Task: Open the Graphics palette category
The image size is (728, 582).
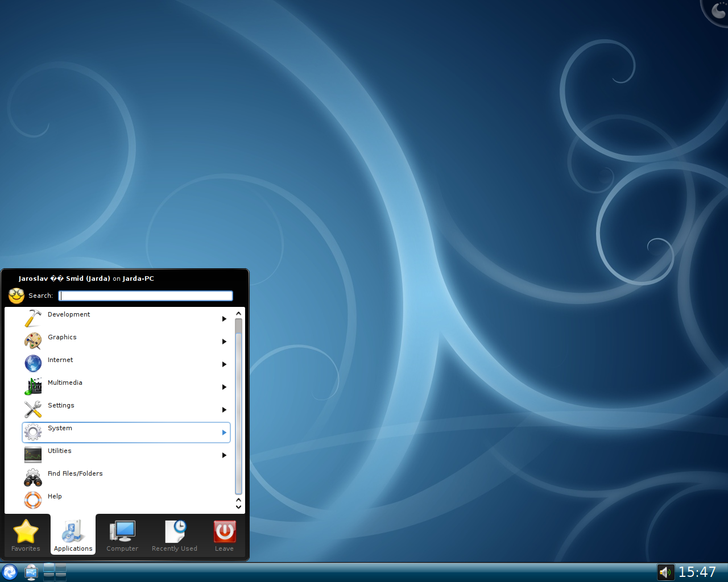Action: pyautogui.click(x=33, y=341)
